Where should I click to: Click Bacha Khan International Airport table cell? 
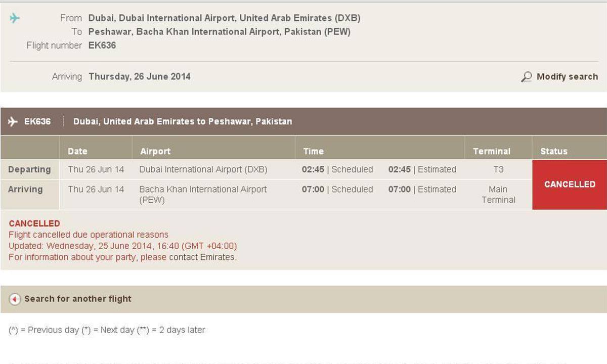(203, 194)
